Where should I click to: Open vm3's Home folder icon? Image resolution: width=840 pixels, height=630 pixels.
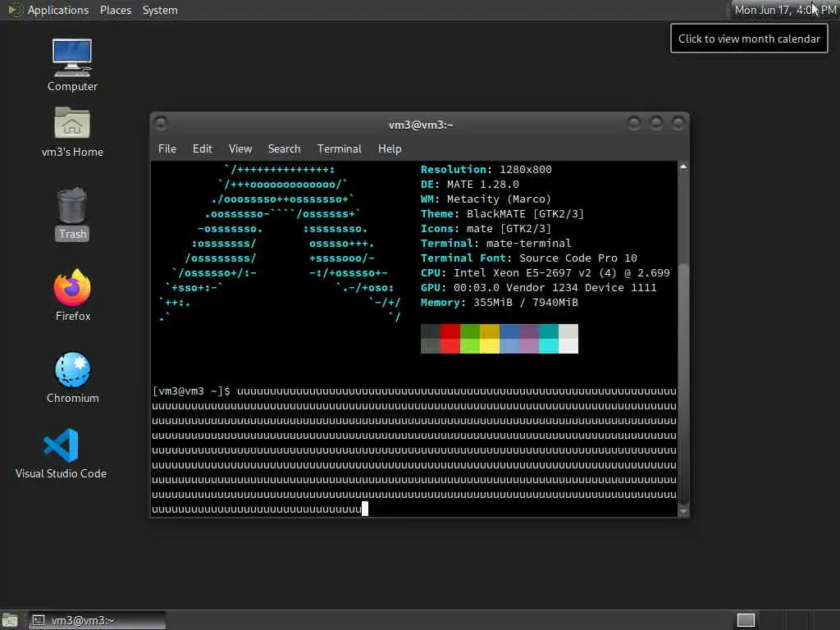pyautogui.click(x=72, y=132)
